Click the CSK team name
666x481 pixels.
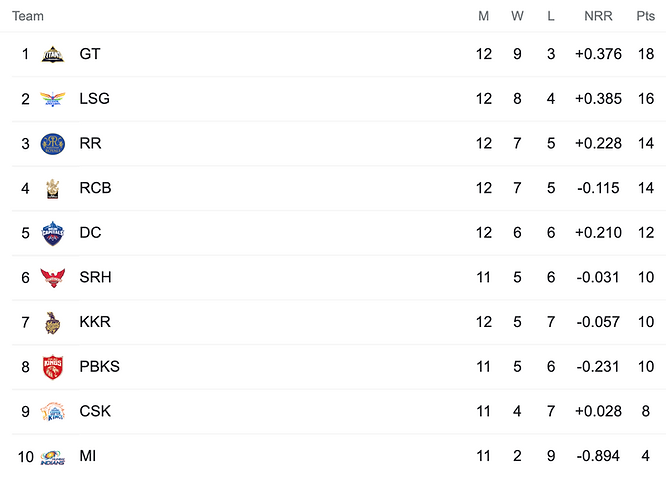point(95,411)
